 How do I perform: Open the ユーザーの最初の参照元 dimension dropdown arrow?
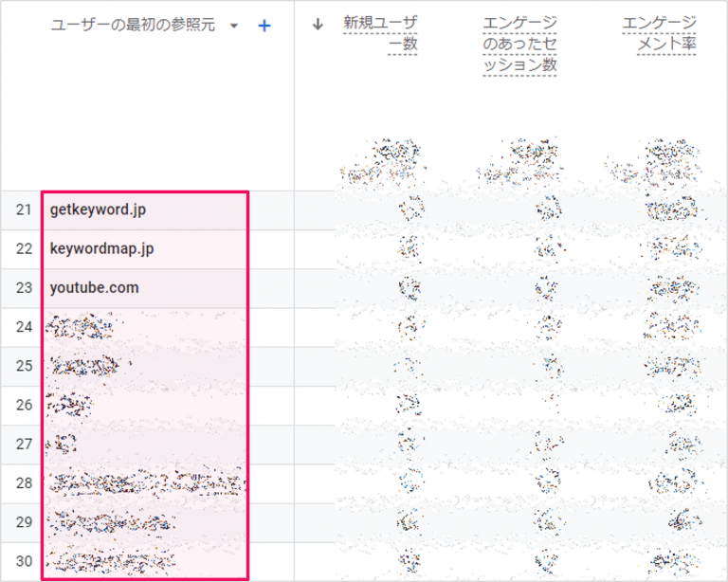pyautogui.click(x=234, y=26)
